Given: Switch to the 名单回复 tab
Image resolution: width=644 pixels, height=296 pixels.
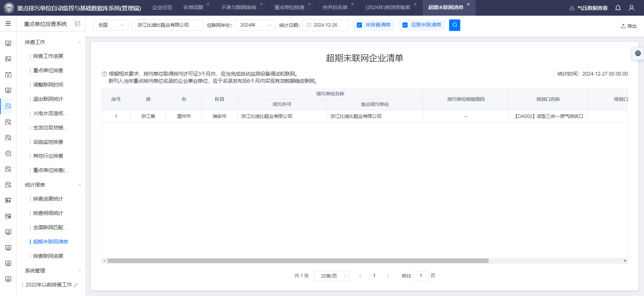Looking at the screenshot, I should coord(193,7).
